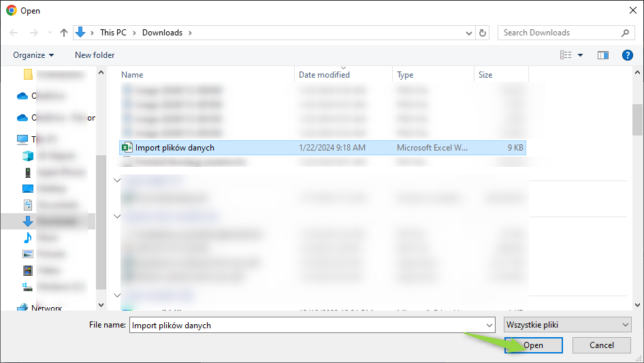Click in the Search Downloads field

coord(558,33)
